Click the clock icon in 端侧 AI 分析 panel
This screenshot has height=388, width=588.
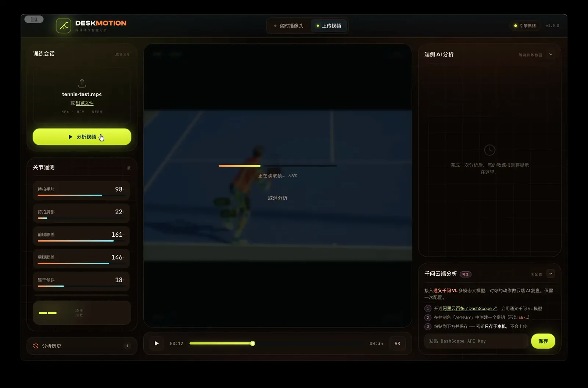(490, 150)
